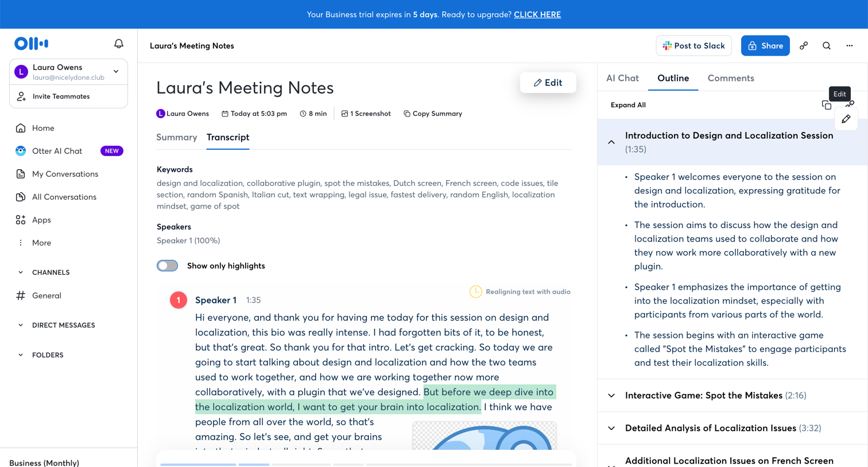Click the 1:35 timestamp beside Speaker 1

[x=253, y=300]
